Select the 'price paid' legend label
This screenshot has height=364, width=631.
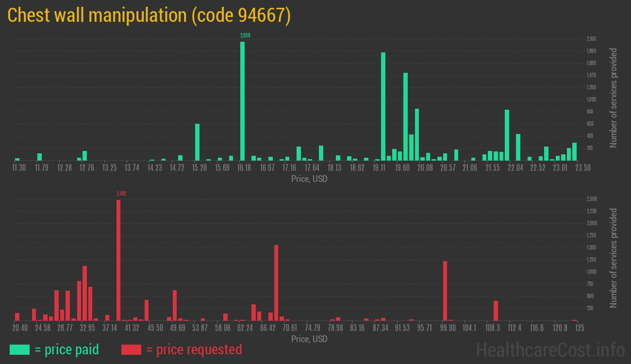coord(67,349)
